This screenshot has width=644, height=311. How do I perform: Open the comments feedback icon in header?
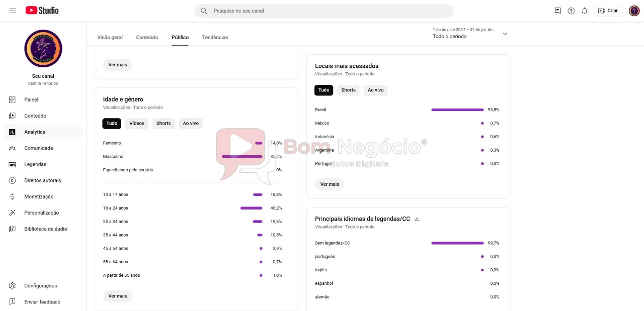[x=557, y=11]
